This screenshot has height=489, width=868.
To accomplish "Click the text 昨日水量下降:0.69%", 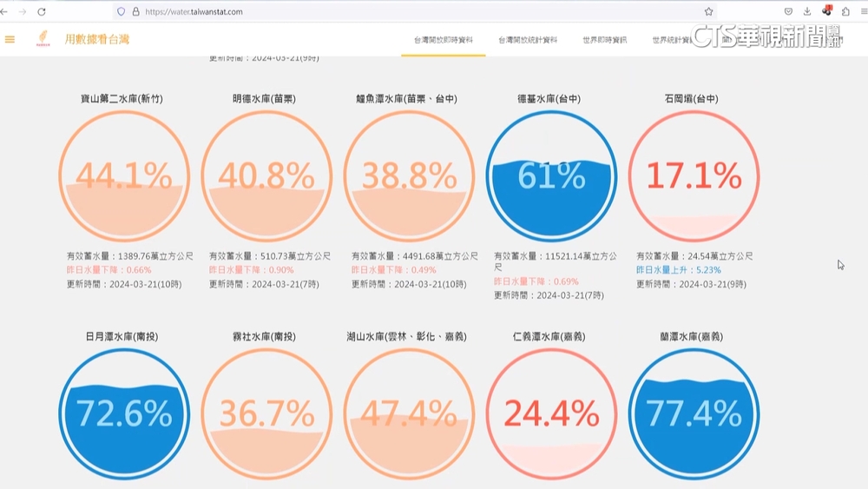I will pyautogui.click(x=536, y=281).
